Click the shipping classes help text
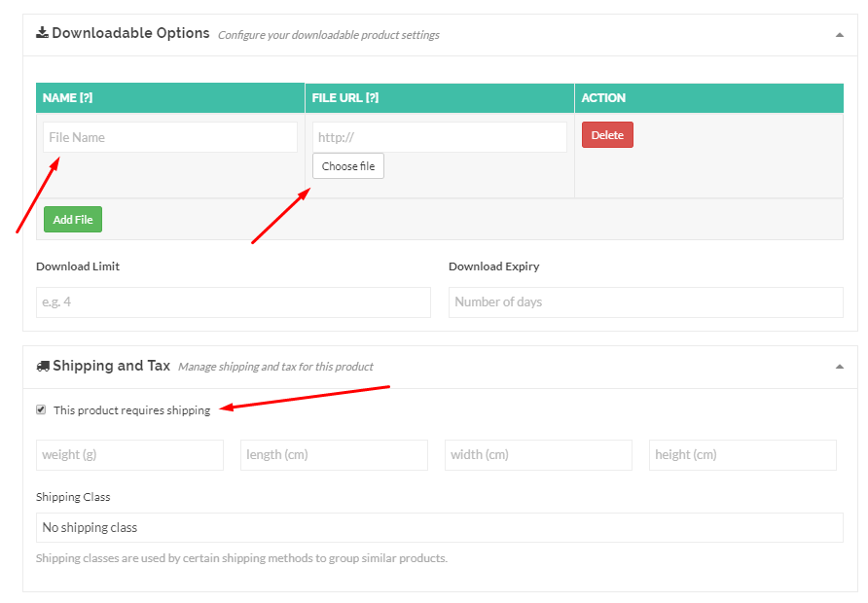868x603 pixels. [241, 558]
